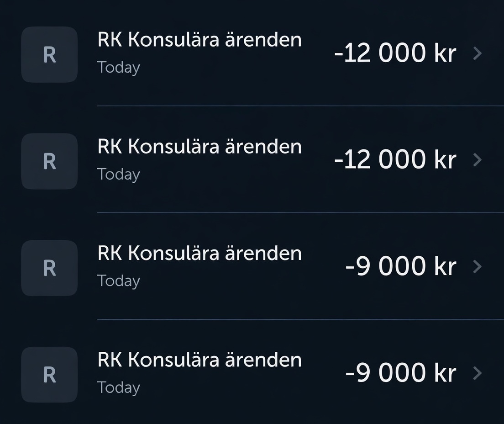Expand the first -9 000 kr transaction chevron
This screenshot has height=424, width=504.
(477, 266)
